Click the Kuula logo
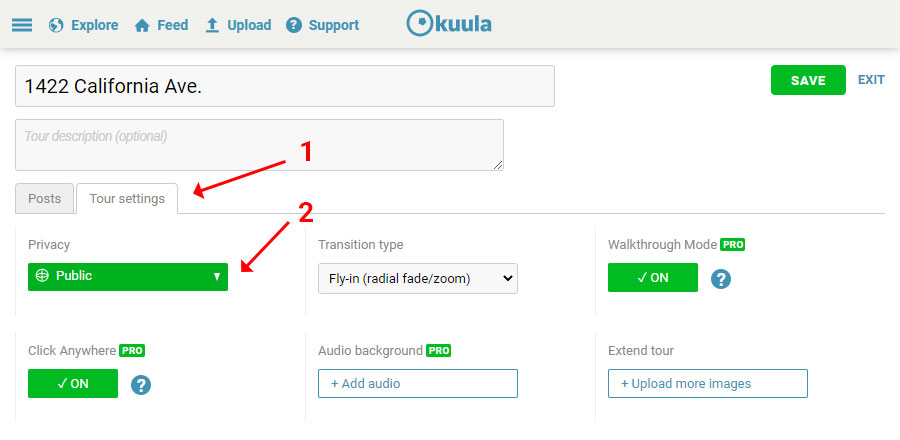 [x=449, y=24]
